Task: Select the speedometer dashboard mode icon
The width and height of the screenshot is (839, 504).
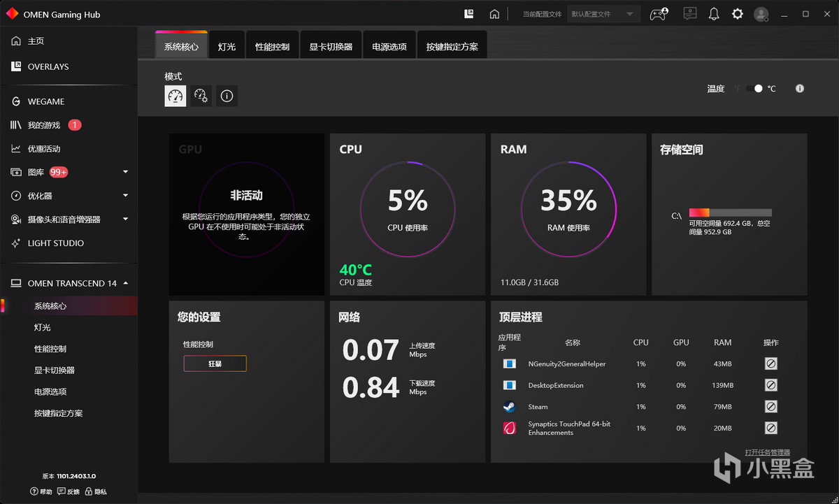Action: click(x=175, y=96)
